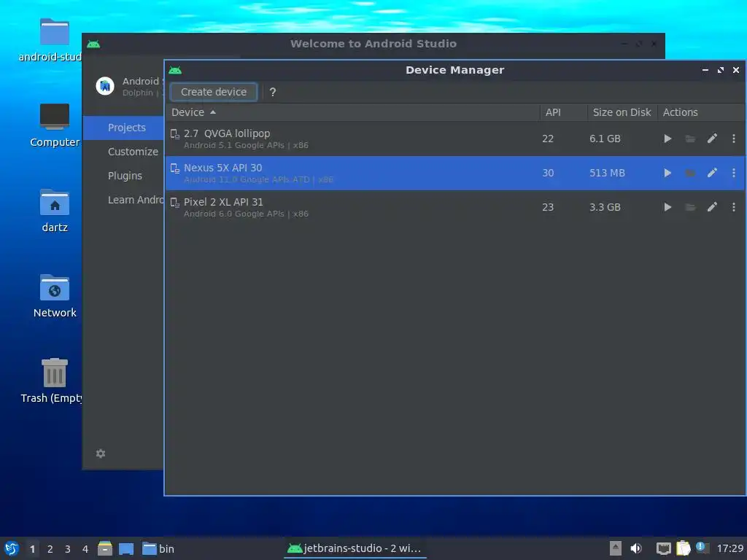Click the removable media eject tray icon
Image resolution: width=747 pixels, height=560 pixels.
[x=616, y=548]
